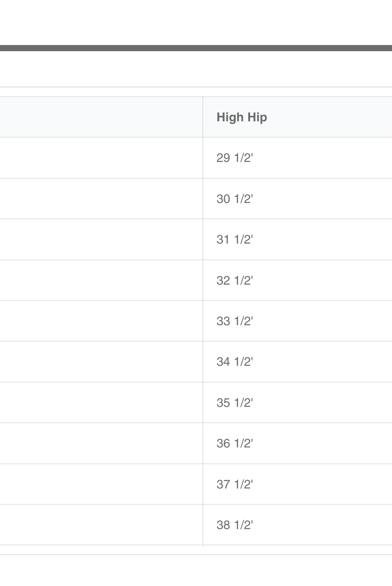Select the blank cell beside 37 1/2'
The image size is (392, 586).
tap(101, 485)
